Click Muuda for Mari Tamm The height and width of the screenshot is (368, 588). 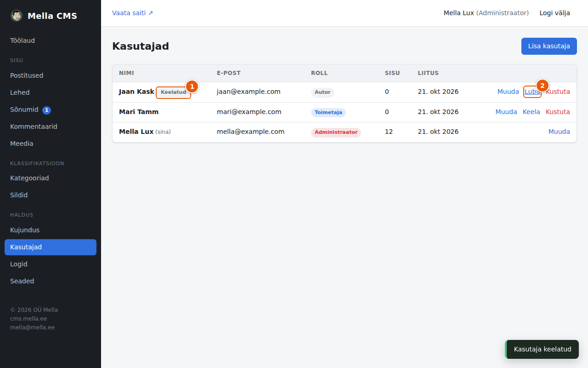[506, 112]
